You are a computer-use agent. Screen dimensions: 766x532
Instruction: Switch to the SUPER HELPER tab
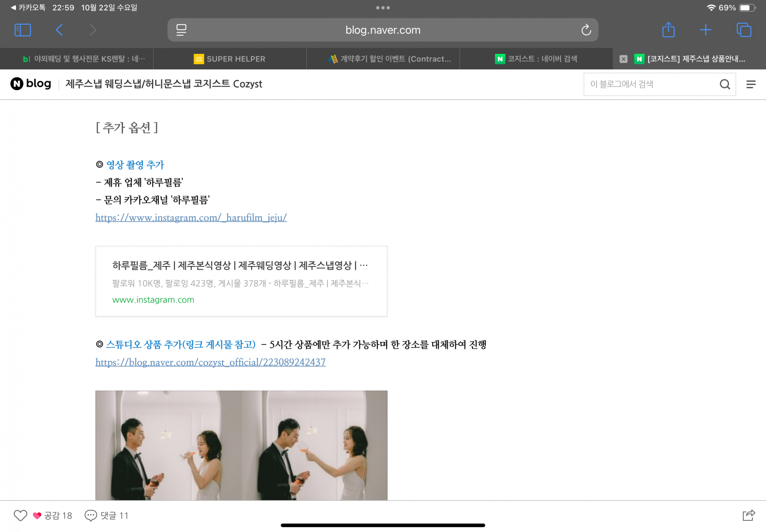(230, 59)
